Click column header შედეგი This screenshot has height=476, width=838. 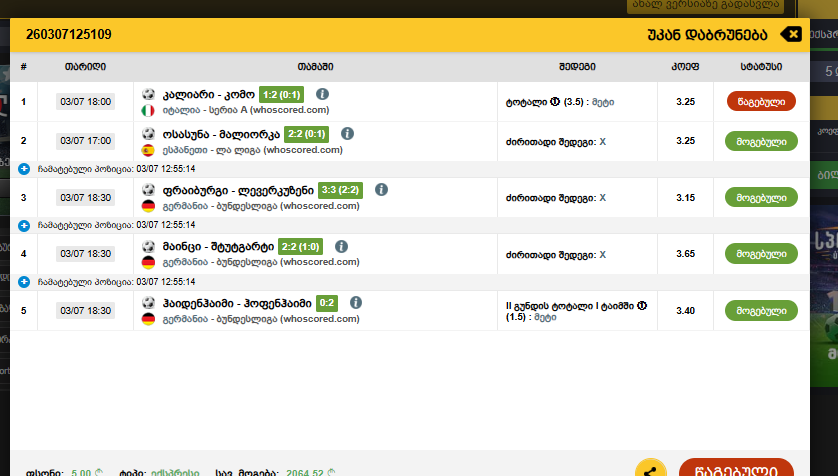tap(577, 67)
